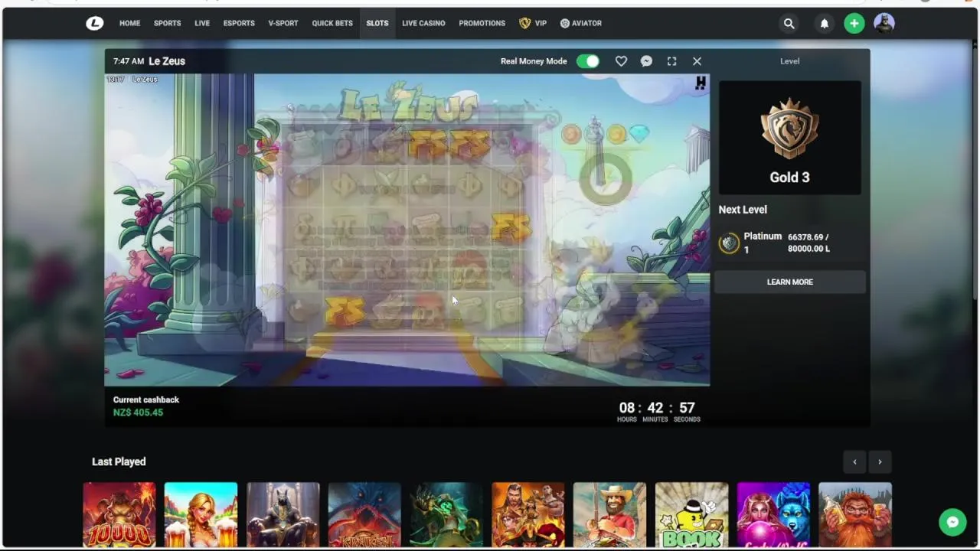Open the fisherman game thumbnail
This screenshot has height=551, width=980.
pyautogui.click(x=609, y=514)
